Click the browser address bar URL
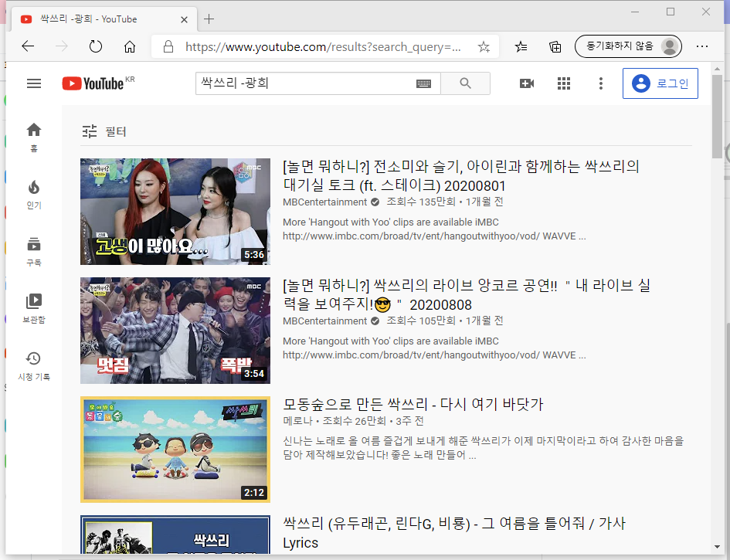The height and width of the screenshot is (560, 730). [323, 46]
